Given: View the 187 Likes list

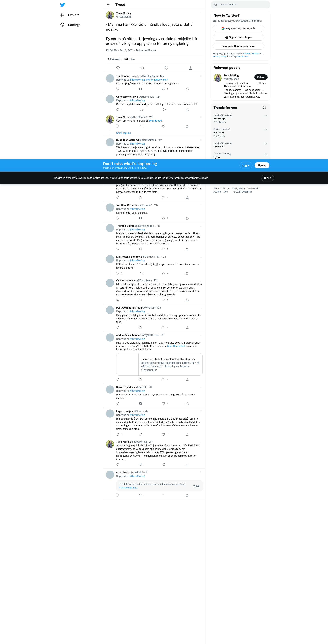Looking at the screenshot, I should (129, 59).
